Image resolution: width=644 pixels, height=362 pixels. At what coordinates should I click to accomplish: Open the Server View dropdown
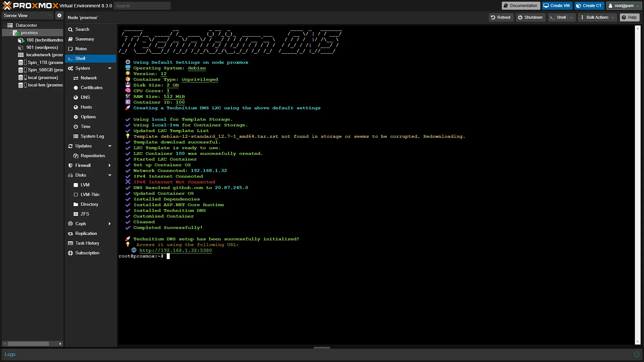[28, 15]
